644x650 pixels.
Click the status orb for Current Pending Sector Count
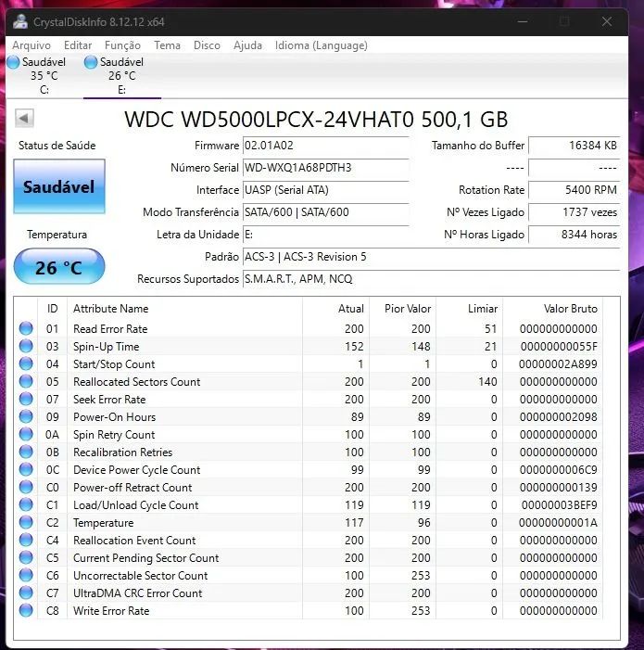26,557
